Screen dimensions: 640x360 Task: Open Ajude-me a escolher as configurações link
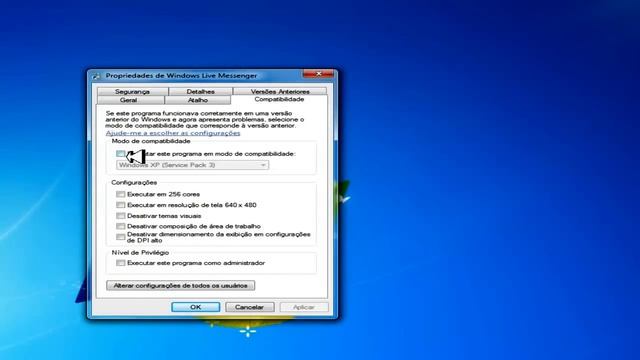coord(173,133)
